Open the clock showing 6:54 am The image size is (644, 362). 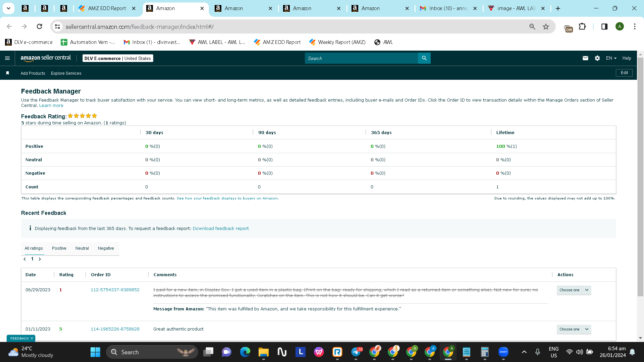613,352
